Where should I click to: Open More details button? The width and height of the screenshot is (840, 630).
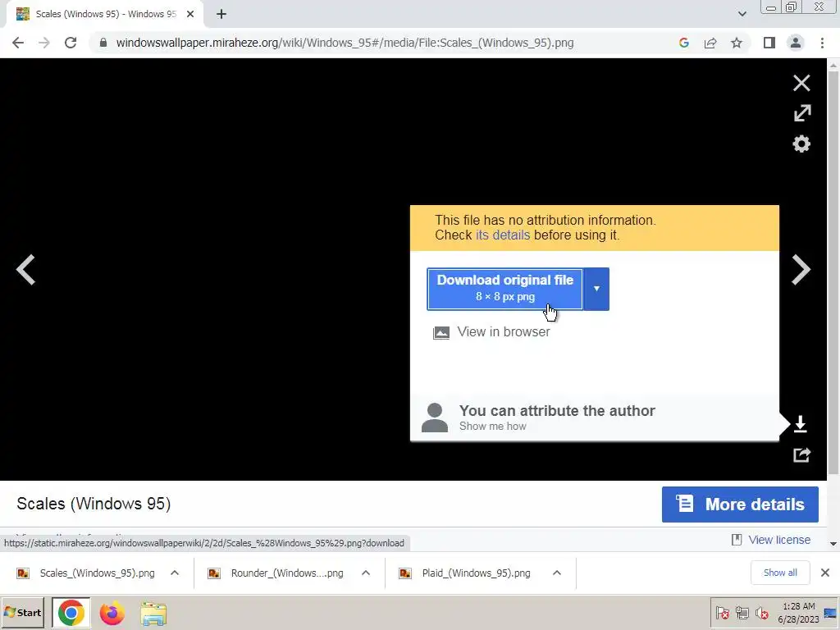point(740,504)
